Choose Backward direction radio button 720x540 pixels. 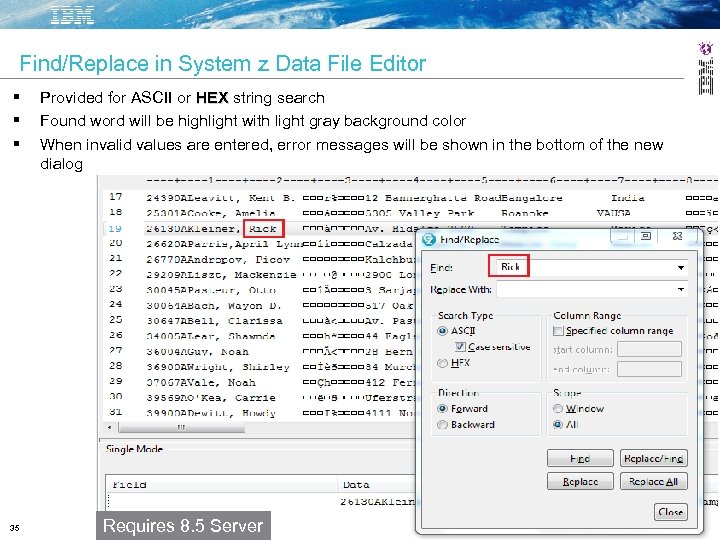tap(443, 424)
